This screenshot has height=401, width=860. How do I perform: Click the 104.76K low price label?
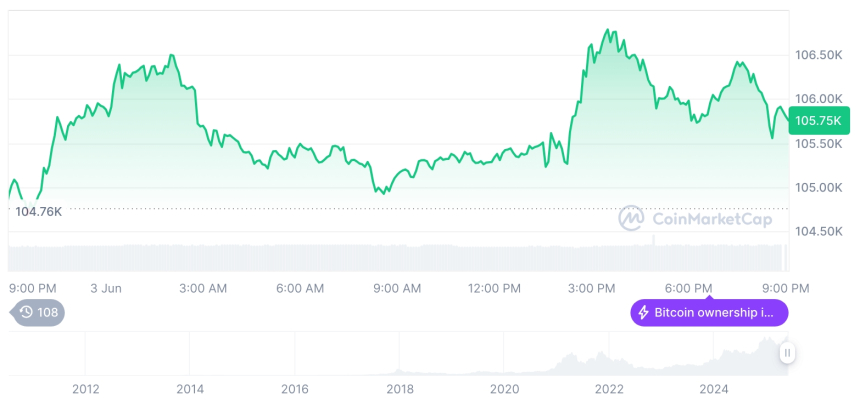[x=39, y=211]
